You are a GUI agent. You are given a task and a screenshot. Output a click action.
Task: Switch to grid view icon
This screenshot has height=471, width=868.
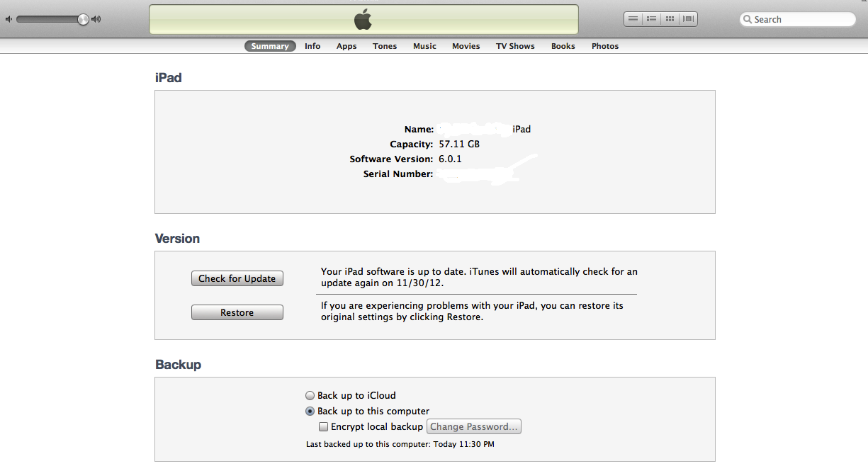670,19
